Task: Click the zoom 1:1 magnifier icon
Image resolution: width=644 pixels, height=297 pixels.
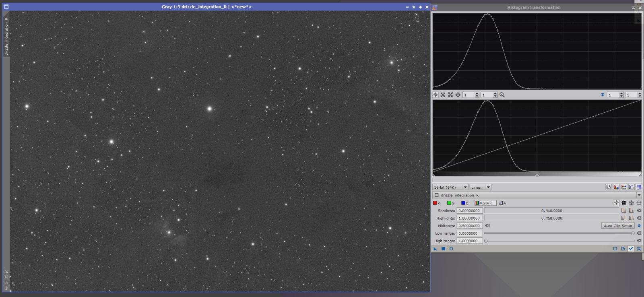Action: [502, 95]
